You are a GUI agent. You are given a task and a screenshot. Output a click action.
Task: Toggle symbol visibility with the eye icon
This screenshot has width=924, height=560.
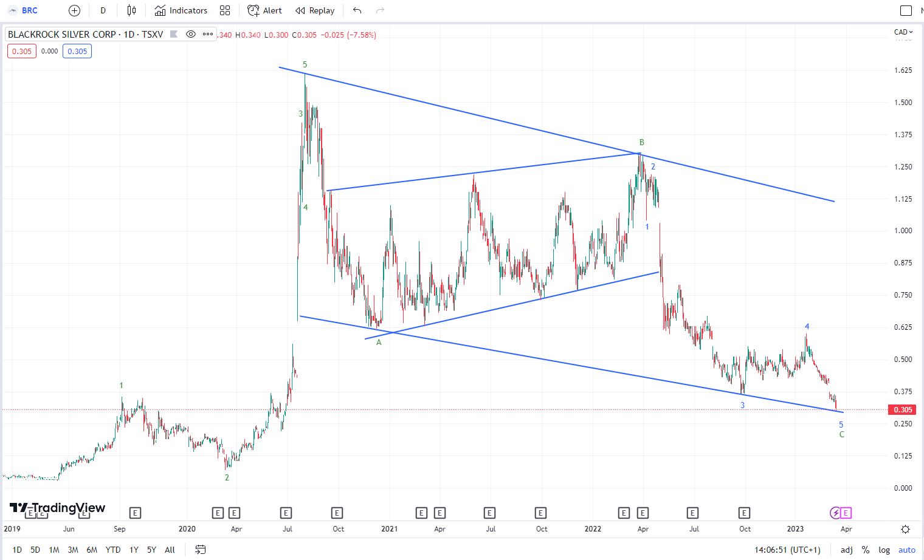pyautogui.click(x=191, y=34)
